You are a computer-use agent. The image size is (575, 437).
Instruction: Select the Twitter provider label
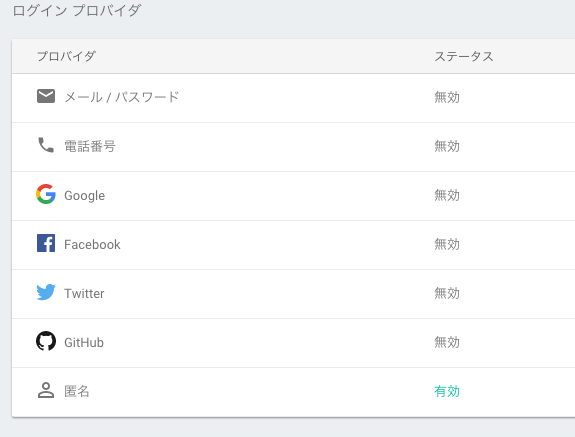84,293
